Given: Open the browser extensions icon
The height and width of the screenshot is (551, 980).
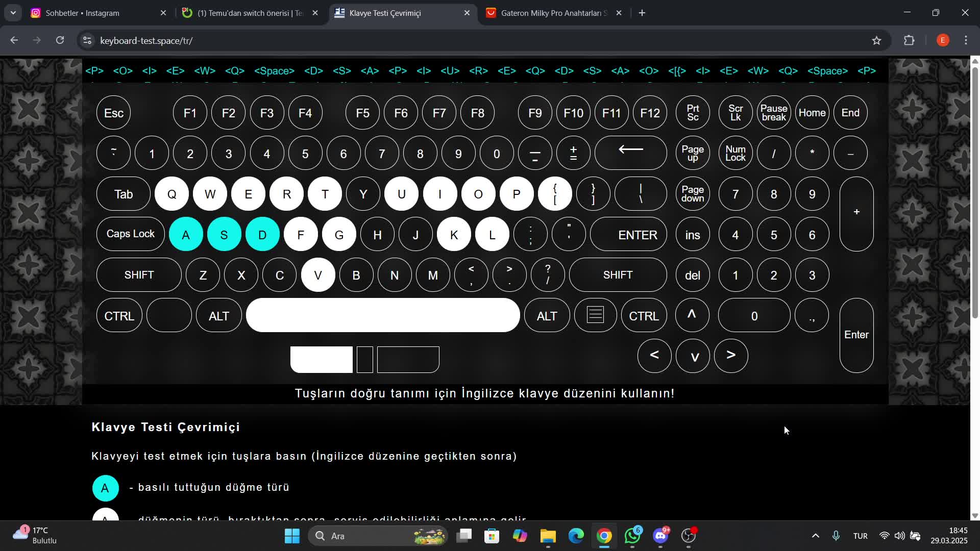Looking at the screenshot, I should point(909,40).
